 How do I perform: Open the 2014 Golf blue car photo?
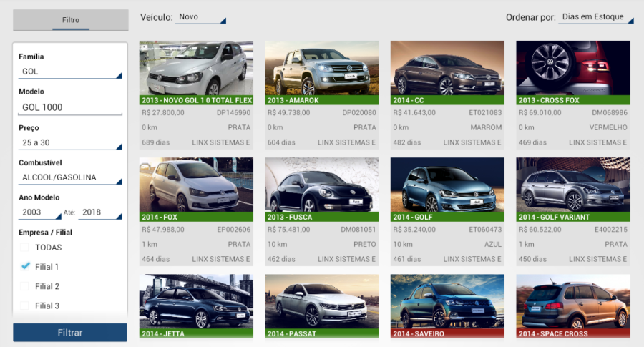pos(447,185)
